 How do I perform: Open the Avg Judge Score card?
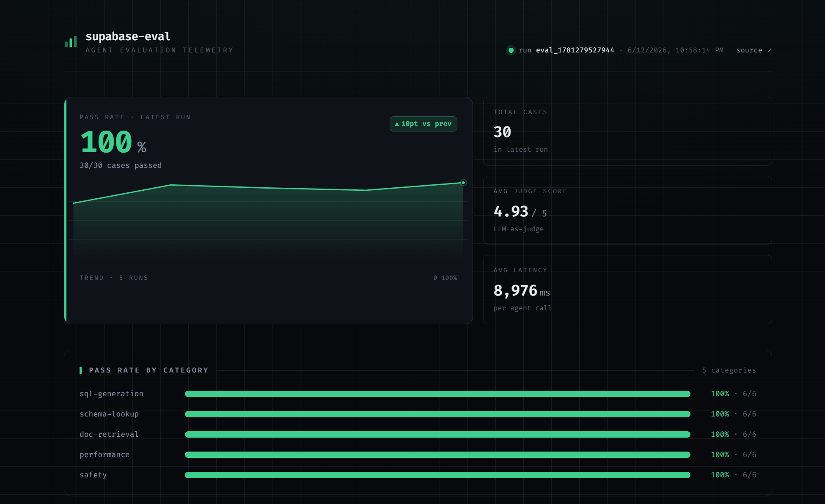coord(627,210)
